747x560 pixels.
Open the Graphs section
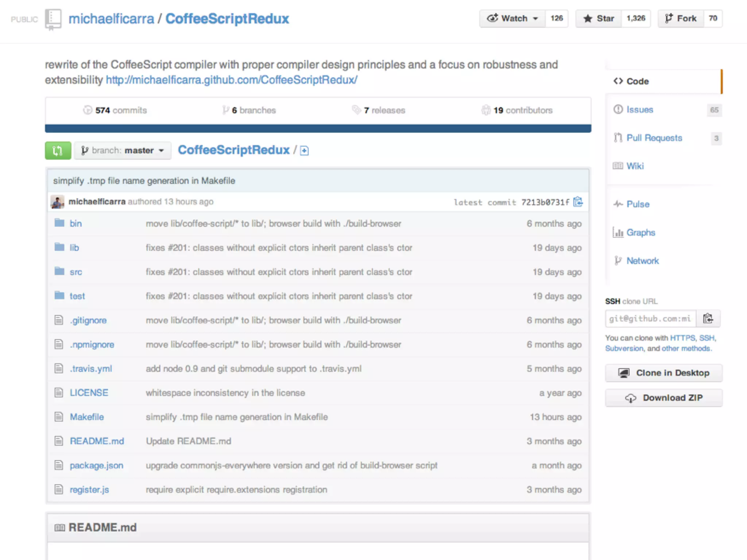[x=640, y=233]
